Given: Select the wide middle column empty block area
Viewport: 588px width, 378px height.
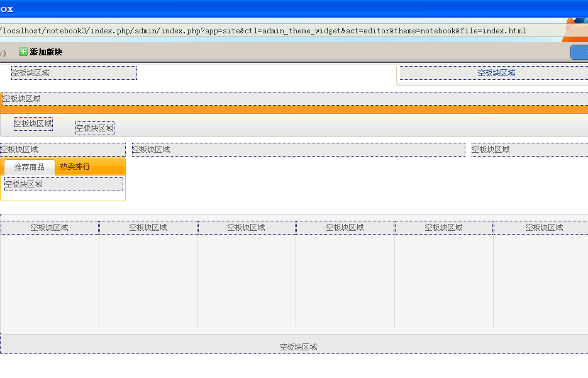Looking at the screenshot, I should (x=298, y=150).
